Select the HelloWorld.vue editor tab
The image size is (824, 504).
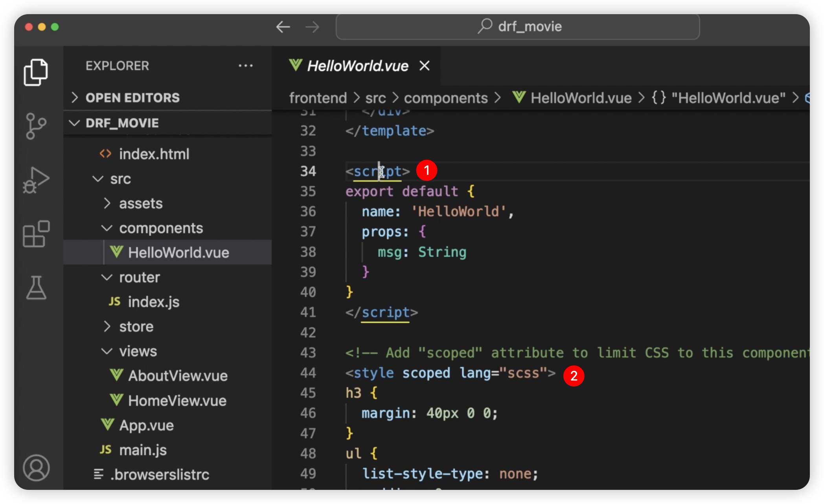click(356, 66)
